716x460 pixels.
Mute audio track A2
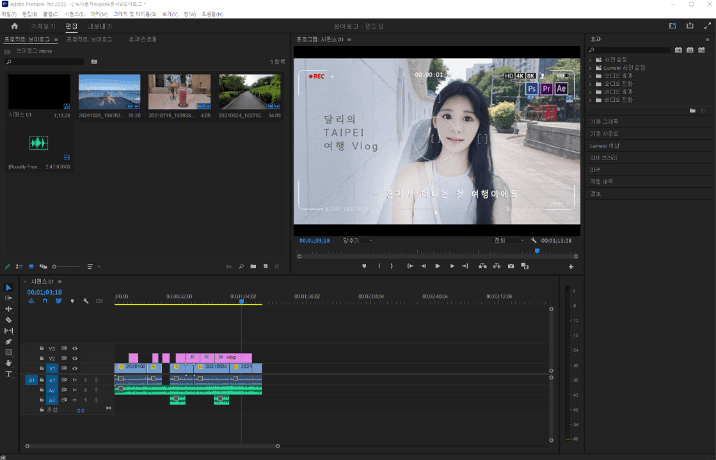coord(75,390)
